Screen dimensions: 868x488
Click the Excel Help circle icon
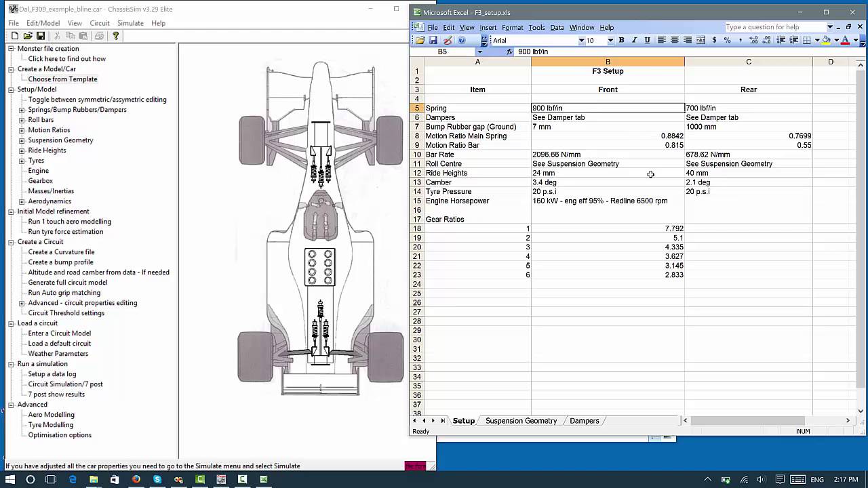coord(462,41)
